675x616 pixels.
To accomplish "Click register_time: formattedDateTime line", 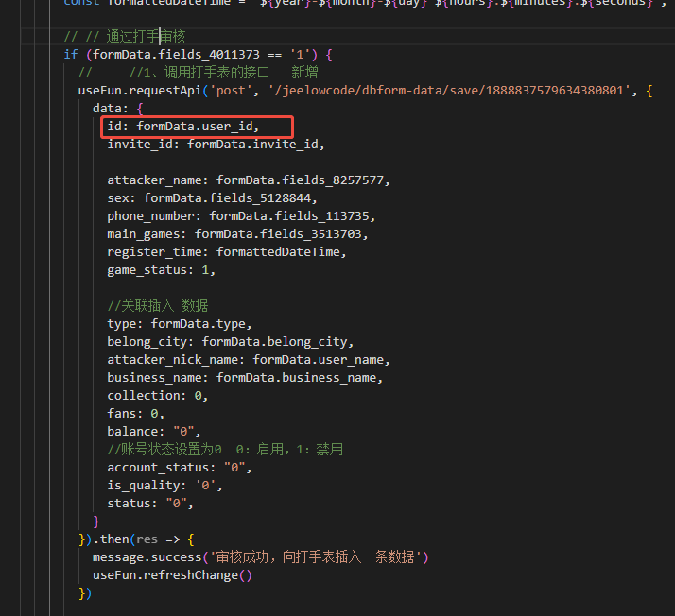I will pyautogui.click(x=227, y=252).
